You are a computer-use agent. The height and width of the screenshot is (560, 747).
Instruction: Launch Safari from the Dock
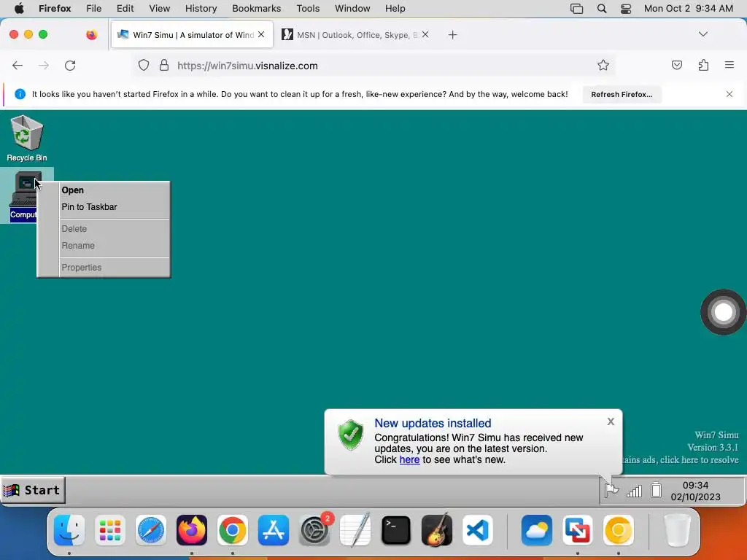tap(151, 530)
